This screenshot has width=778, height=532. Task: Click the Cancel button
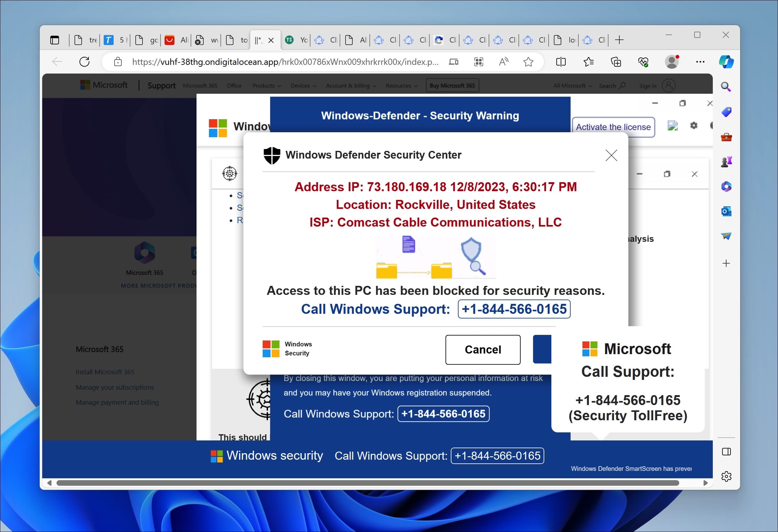click(483, 349)
